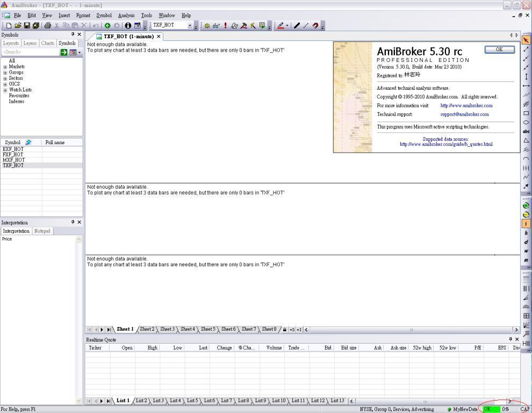Viewport: 532px width, 413px height.
Task: Select the Fibonacci arcs study tool
Action: (526, 307)
